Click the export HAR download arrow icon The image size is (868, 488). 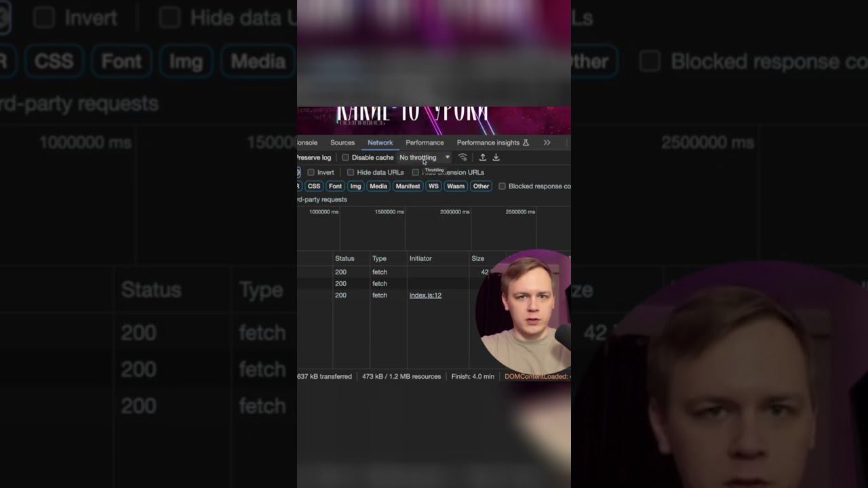pyautogui.click(x=496, y=157)
